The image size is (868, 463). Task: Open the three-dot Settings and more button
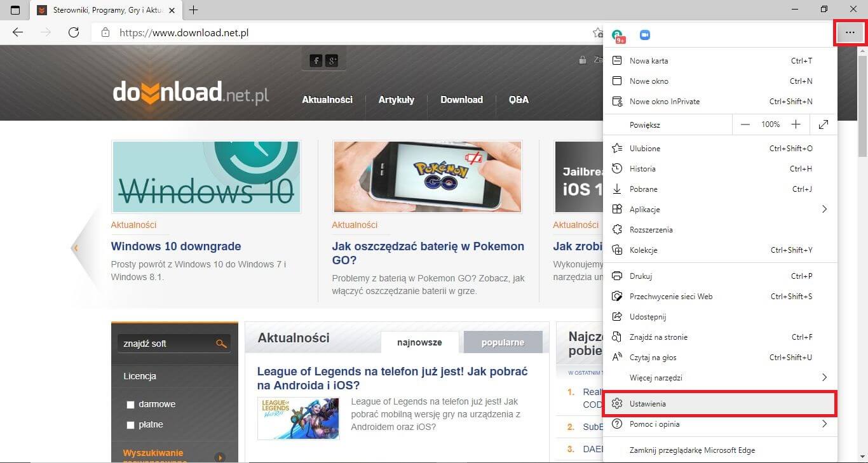(x=850, y=32)
